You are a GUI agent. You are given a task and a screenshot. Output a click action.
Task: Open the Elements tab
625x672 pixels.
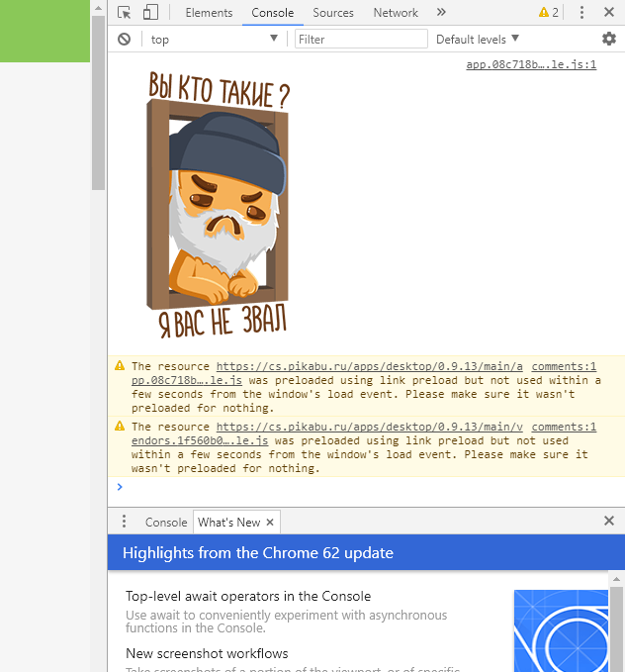pyautogui.click(x=209, y=13)
